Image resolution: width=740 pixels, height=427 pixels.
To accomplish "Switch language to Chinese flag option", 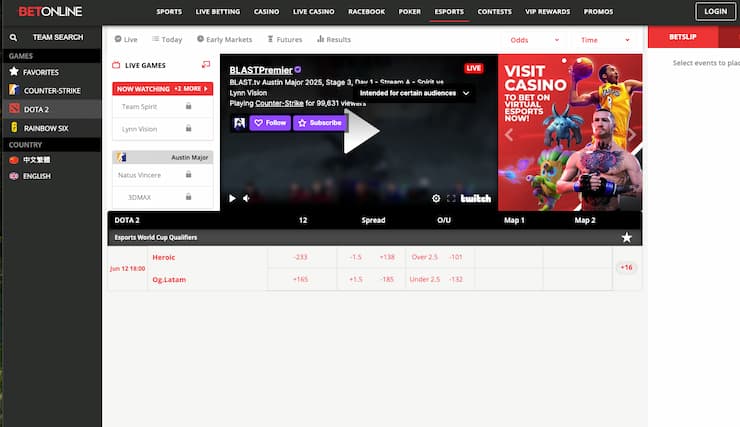I will [x=14, y=160].
